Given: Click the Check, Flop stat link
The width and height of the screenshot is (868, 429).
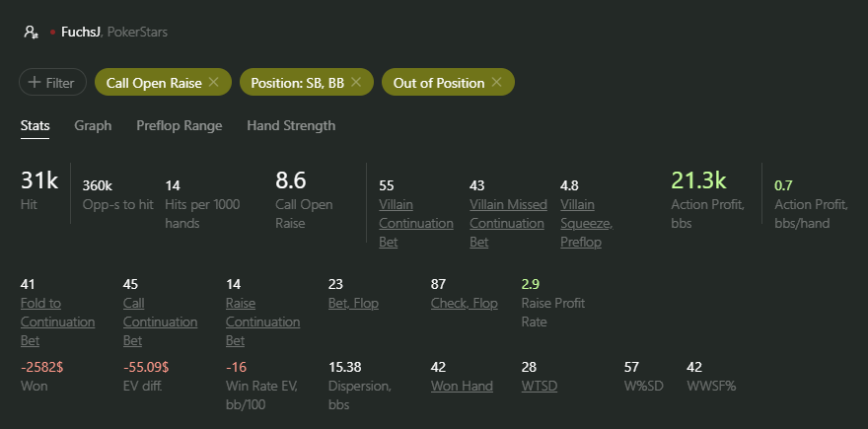Looking at the screenshot, I should [464, 304].
